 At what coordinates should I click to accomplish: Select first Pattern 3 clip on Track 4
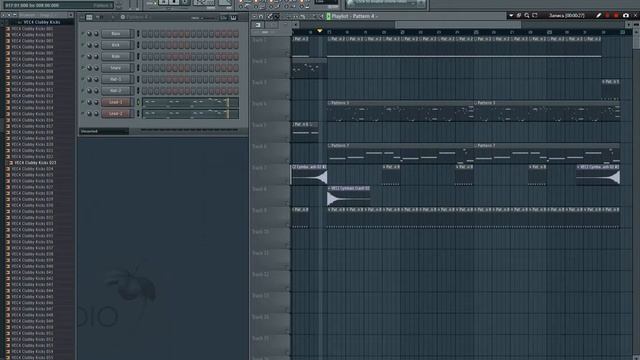pos(400,111)
